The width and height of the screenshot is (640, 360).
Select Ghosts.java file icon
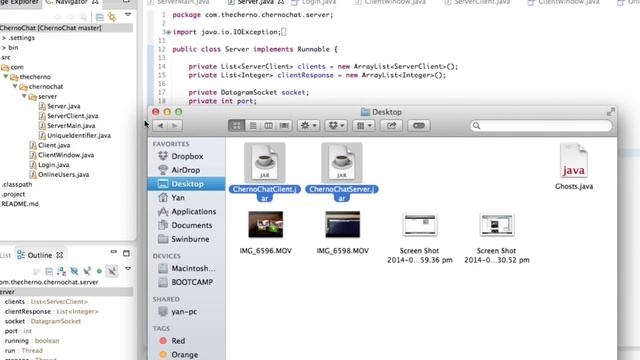[574, 161]
